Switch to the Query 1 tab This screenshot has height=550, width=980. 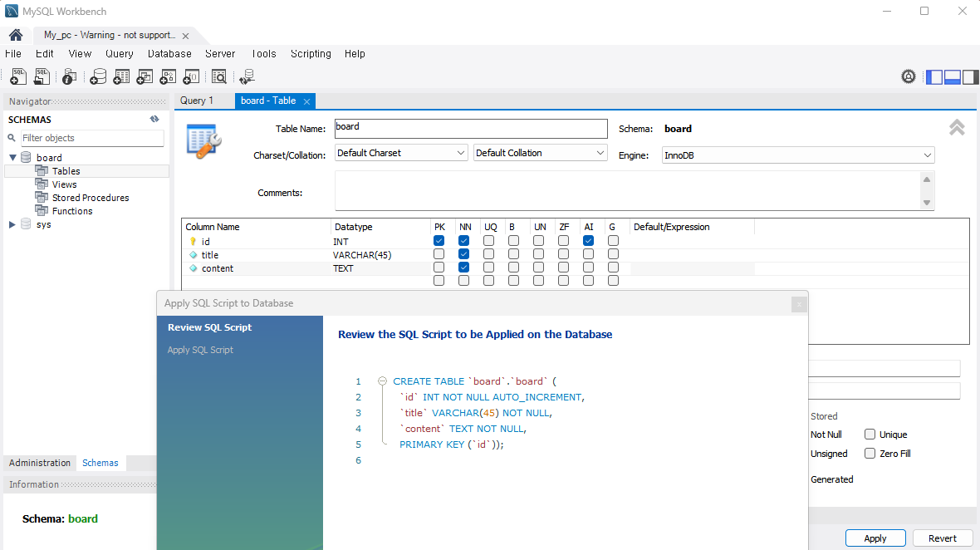(197, 101)
